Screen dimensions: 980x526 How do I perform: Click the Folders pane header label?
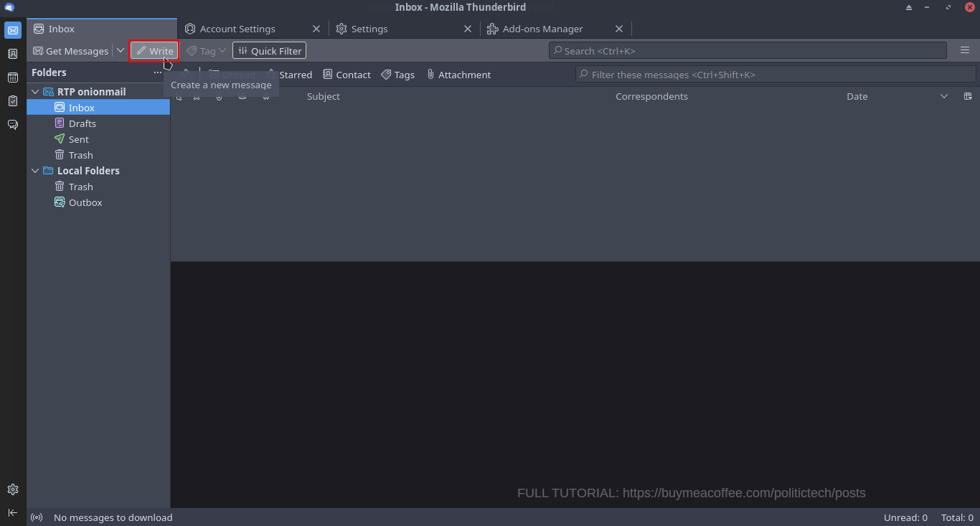coord(49,72)
